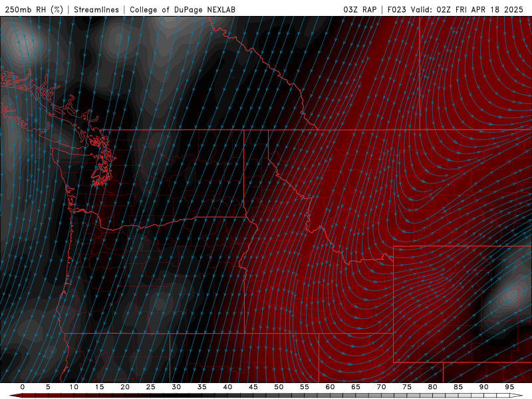Click the "30" color bar tick label

176,387
